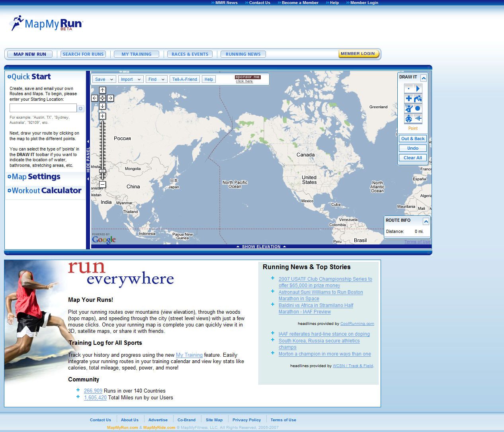Screen dimensions: 504x432
Task: Open the footer Site Map link
Action: click(x=214, y=420)
